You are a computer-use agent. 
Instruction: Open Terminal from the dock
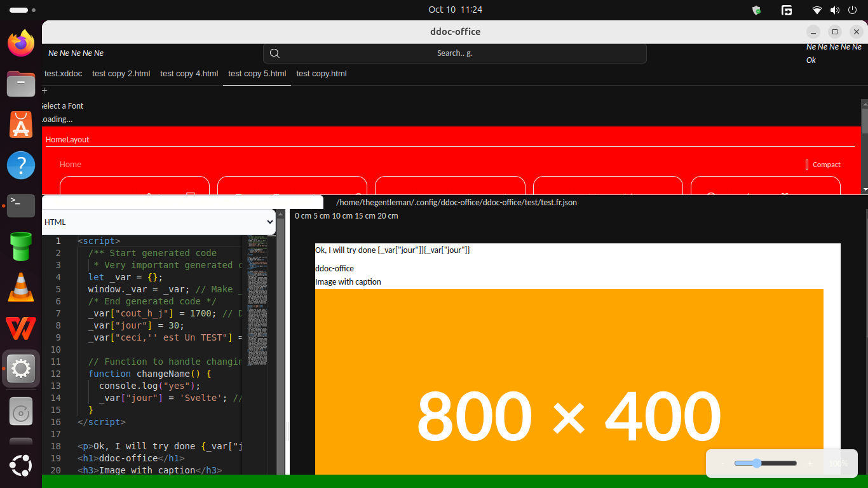click(x=20, y=206)
